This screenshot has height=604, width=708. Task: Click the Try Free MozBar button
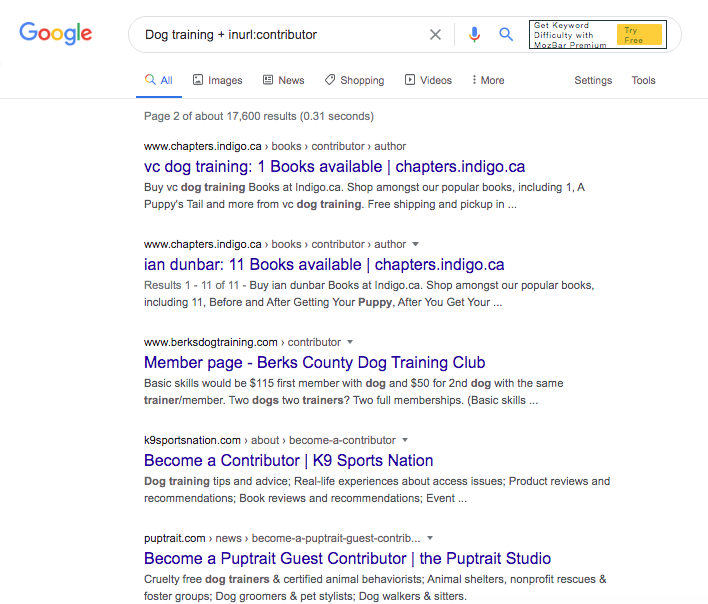coord(639,35)
